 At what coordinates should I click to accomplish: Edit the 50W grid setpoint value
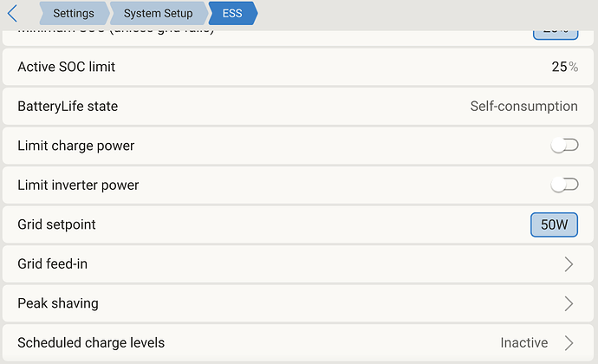pos(554,224)
